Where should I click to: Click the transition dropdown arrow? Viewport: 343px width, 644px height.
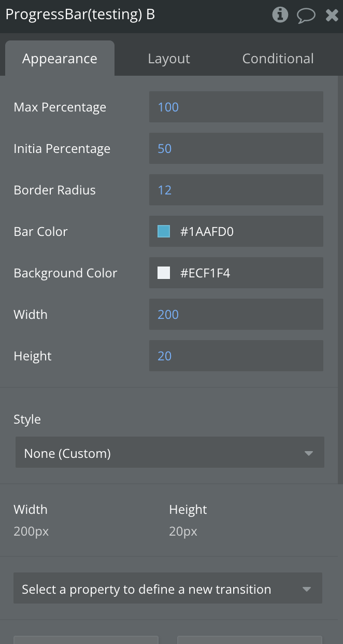tap(307, 590)
